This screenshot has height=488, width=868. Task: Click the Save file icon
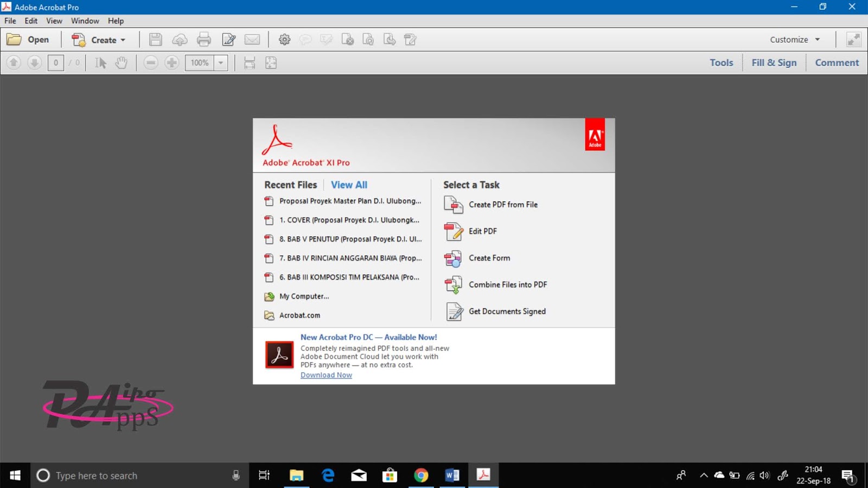click(x=156, y=40)
